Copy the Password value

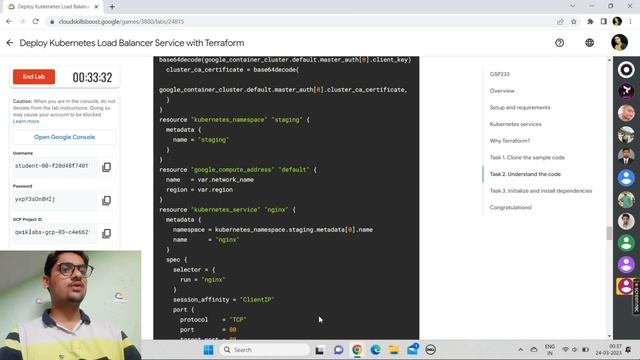pyautogui.click(x=107, y=200)
